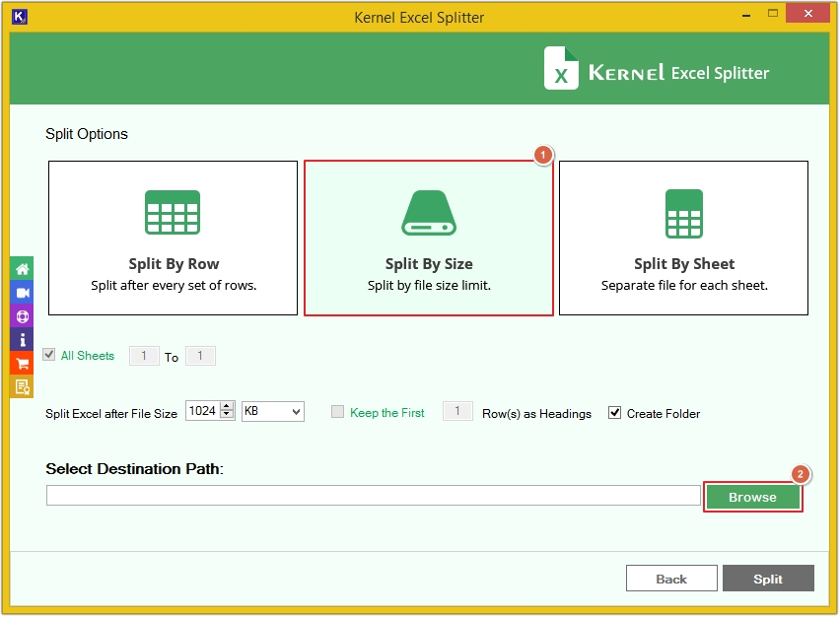Click the Split button

[768, 579]
